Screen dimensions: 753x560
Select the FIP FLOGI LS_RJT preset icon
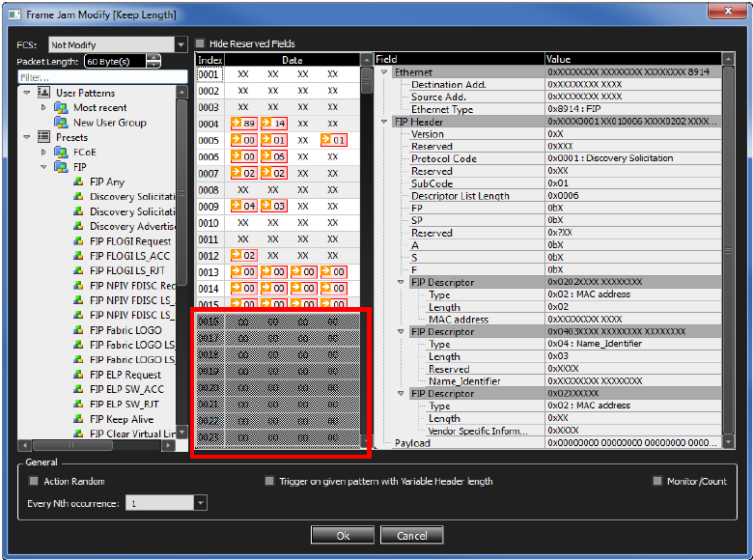point(78,270)
